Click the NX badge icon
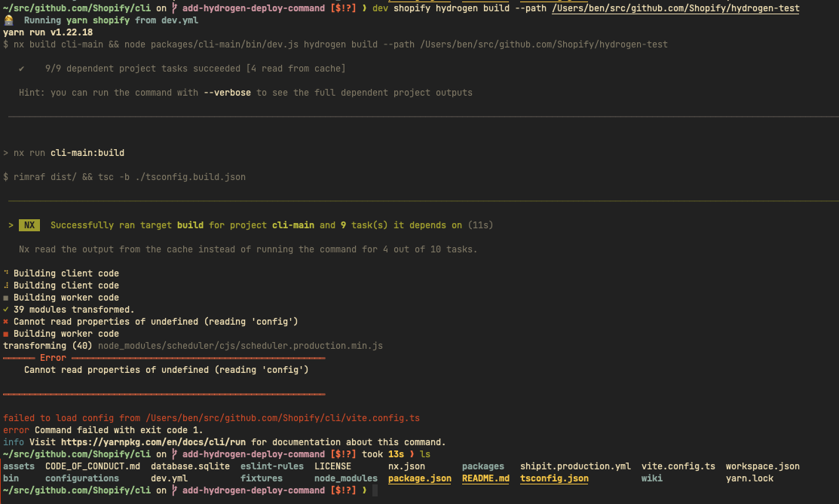This screenshot has width=839, height=504. pyautogui.click(x=28, y=225)
